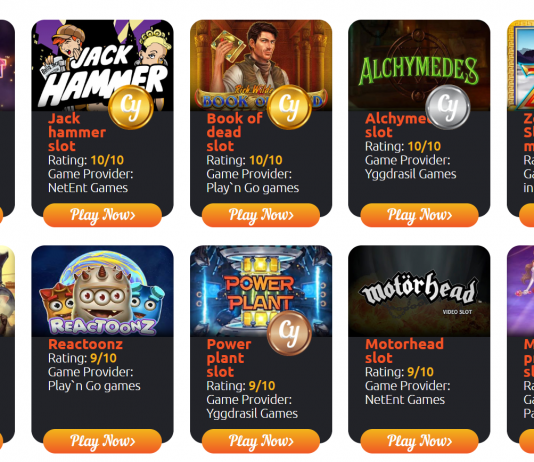
Task: Open the Power Plant game artwork
Action: point(261,291)
